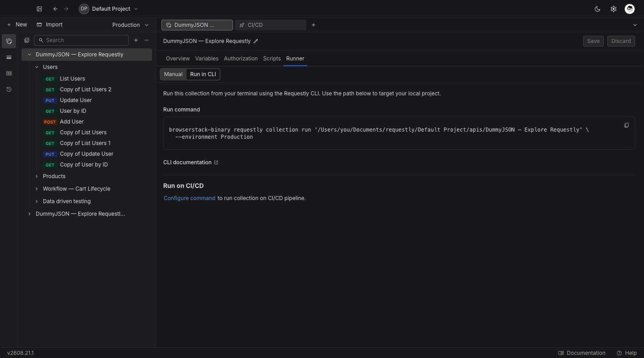Image resolution: width=644 pixels, height=358 pixels.
Task: Click the Configure command link
Action: pos(190,198)
